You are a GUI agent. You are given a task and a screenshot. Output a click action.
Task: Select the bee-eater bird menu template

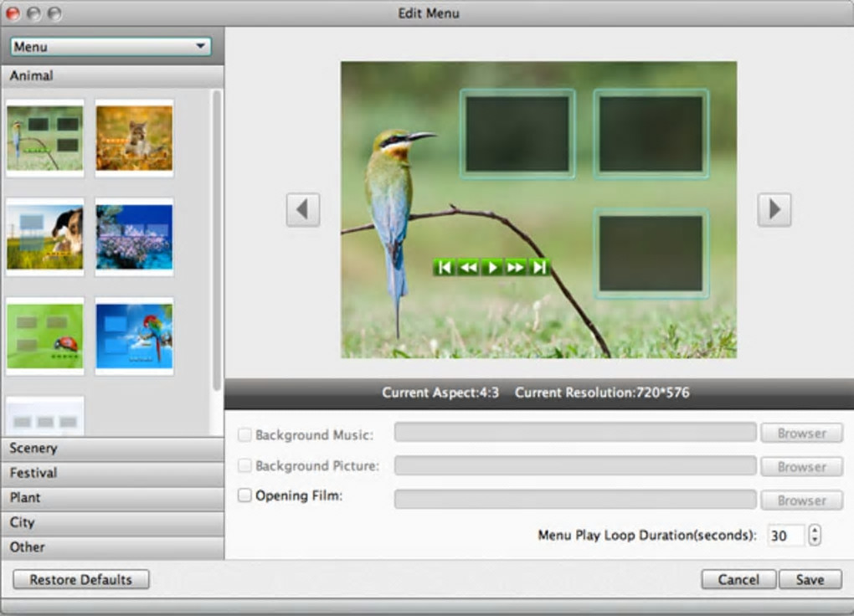coord(45,138)
